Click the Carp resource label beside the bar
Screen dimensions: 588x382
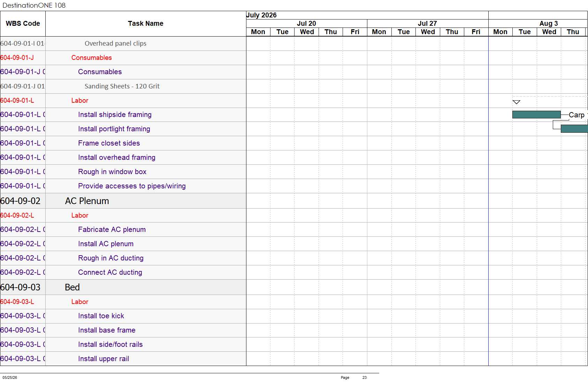click(x=576, y=115)
